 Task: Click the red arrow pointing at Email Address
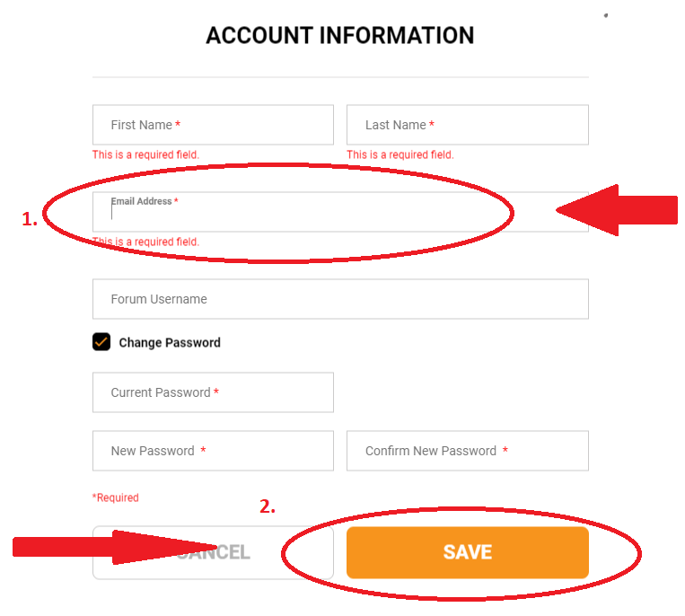click(x=617, y=210)
